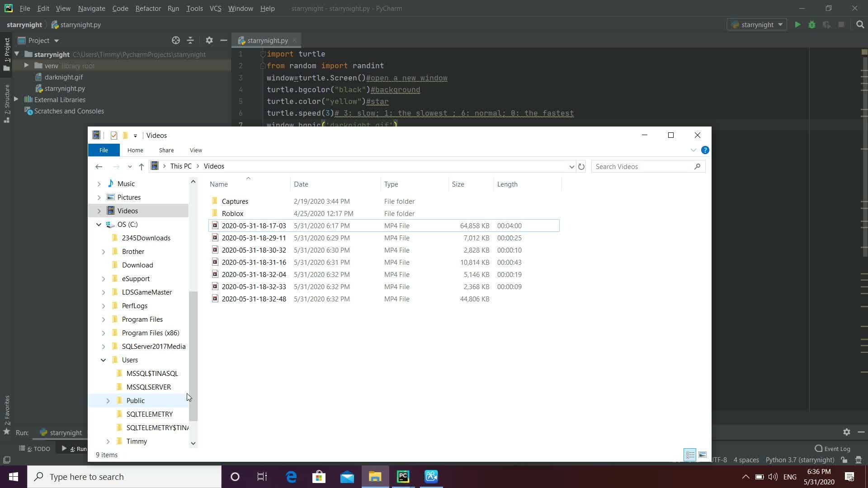
Task: Open the Event Log
Action: pyautogui.click(x=832, y=449)
